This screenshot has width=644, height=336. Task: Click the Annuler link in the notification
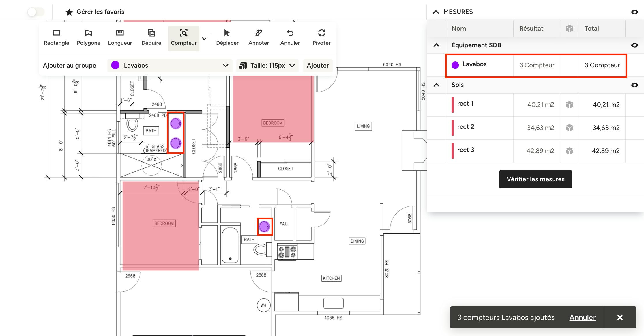(x=582, y=317)
